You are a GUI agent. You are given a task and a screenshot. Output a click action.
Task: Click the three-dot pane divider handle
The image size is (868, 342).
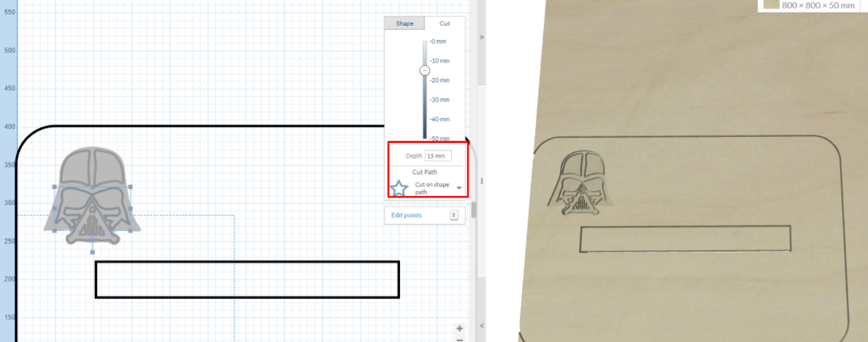click(482, 181)
